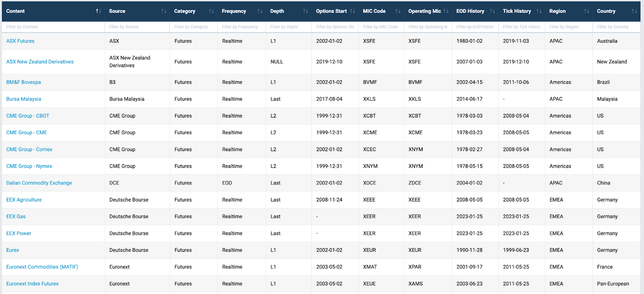Click the Content column header label
644x294 pixels.
[15, 11]
